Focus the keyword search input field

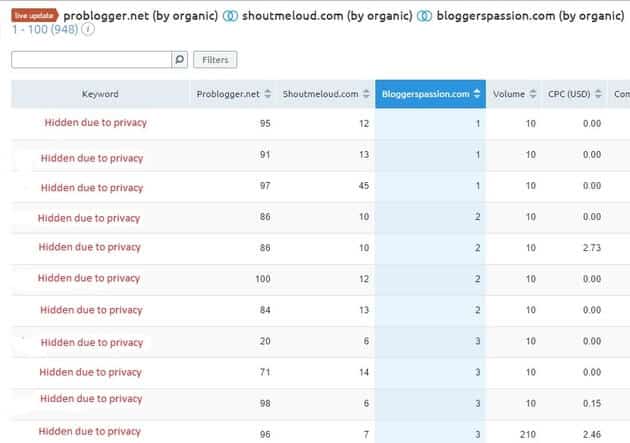click(x=92, y=60)
